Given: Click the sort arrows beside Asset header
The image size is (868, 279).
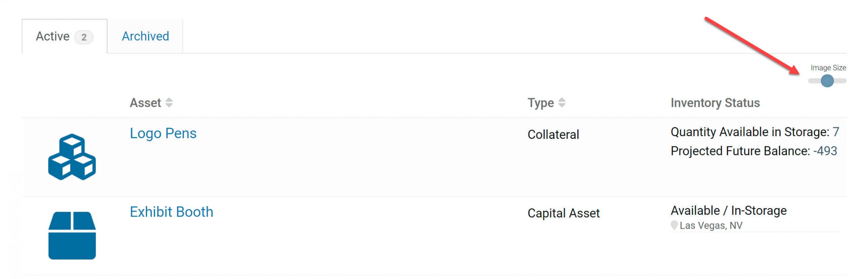Looking at the screenshot, I should tap(169, 103).
